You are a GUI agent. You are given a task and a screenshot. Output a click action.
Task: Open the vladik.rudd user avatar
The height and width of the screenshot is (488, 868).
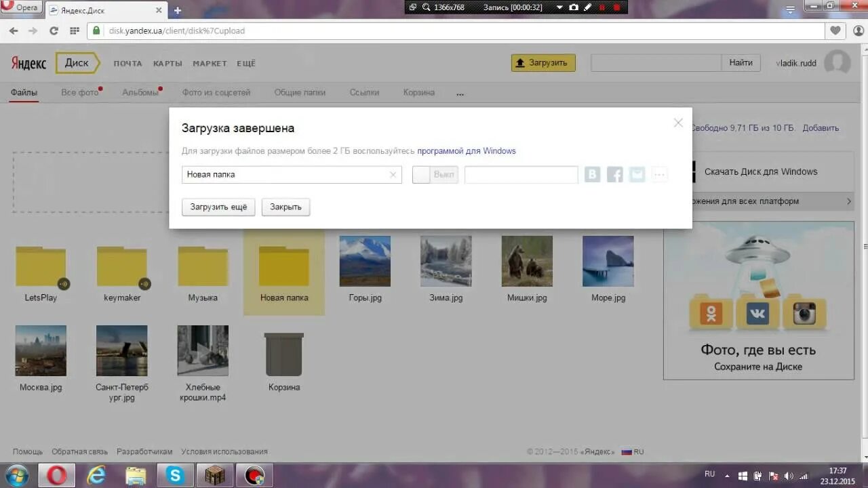click(837, 63)
